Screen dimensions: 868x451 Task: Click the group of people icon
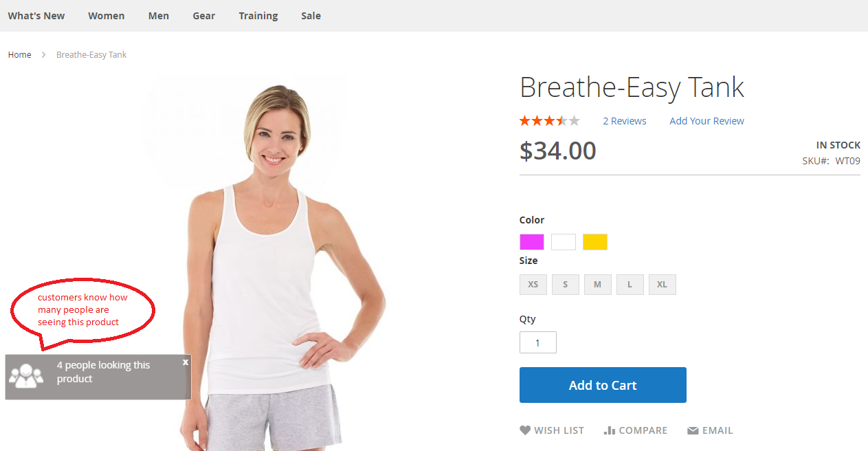tap(26, 375)
